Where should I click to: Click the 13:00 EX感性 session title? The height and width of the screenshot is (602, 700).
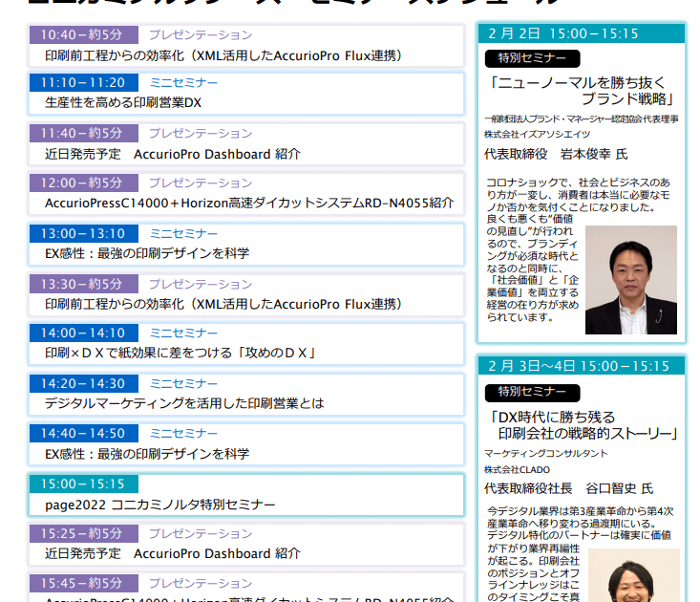(x=147, y=253)
